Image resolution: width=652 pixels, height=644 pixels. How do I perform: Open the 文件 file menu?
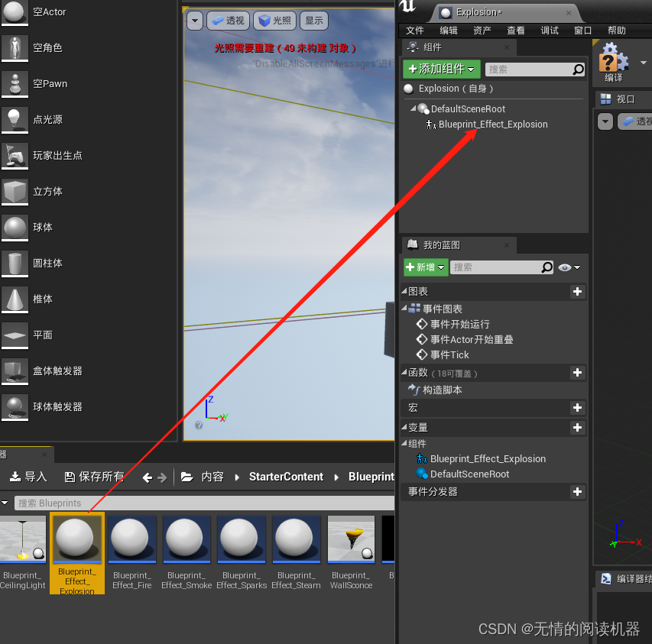(414, 31)
